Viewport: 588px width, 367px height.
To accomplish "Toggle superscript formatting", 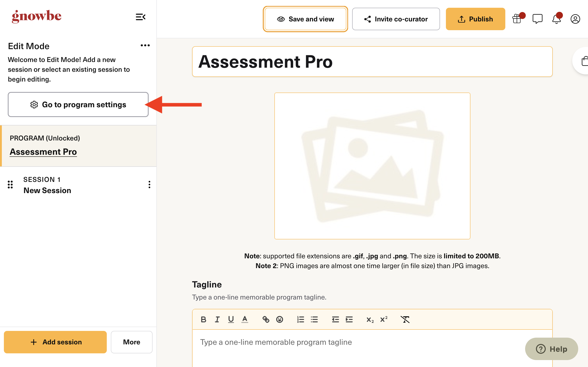I will click(x=383, y=319).
